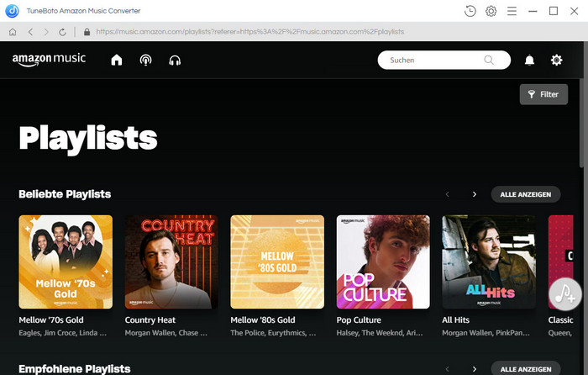Click the Classic playlist title
The width and height of the screenshot is (588, 375).
pos(560,320)
